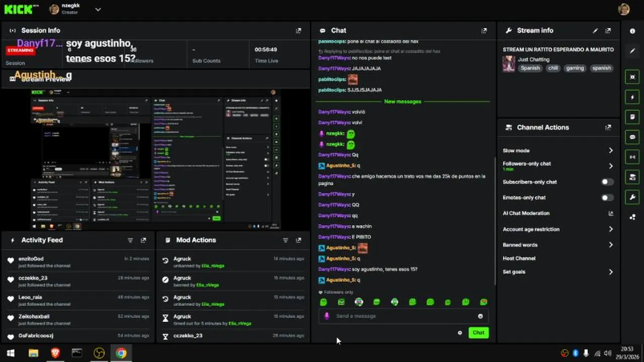Select Agruck timed out for 5 minutes entry
The height and width of the screenshot is (362, 644).
(233, 320)
